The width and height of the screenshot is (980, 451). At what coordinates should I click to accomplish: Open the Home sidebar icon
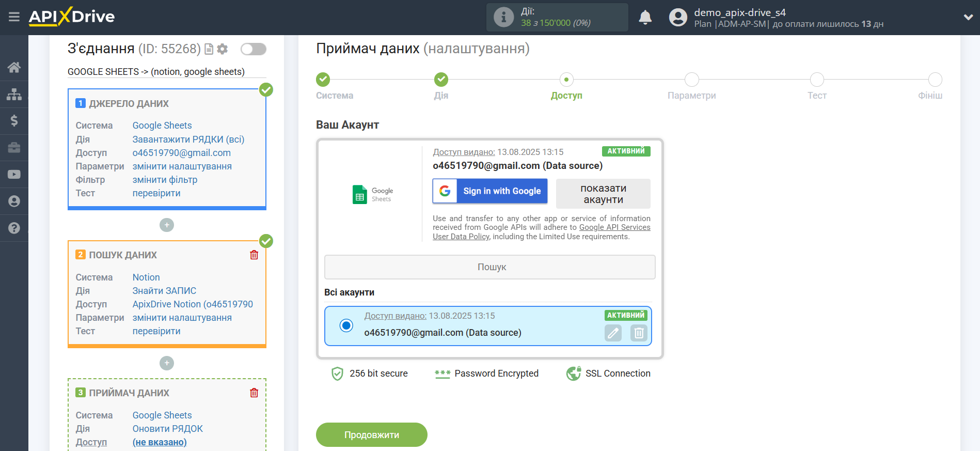tap(14, 67)
